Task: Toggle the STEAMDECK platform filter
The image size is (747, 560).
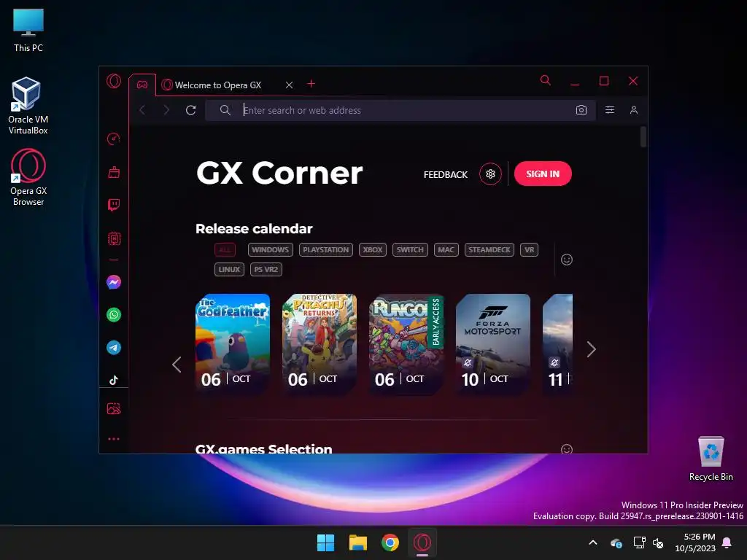Action: click(x=489, y=249)
